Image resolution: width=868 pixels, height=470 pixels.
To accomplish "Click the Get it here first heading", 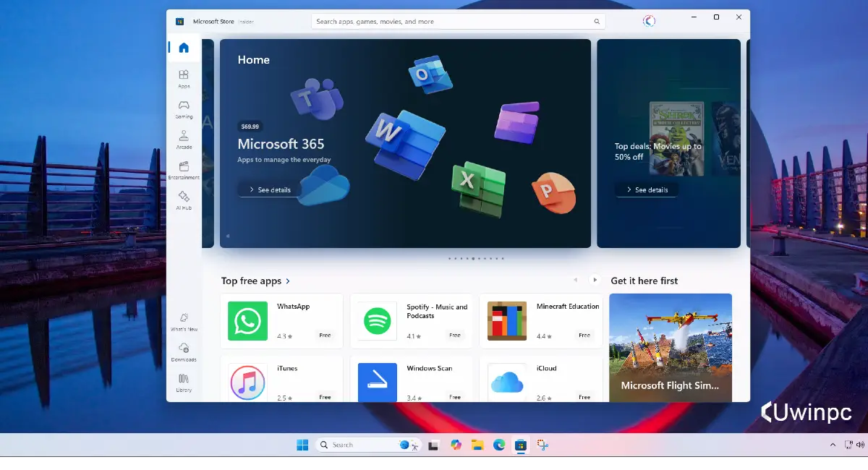I will [x=644, y=281].
